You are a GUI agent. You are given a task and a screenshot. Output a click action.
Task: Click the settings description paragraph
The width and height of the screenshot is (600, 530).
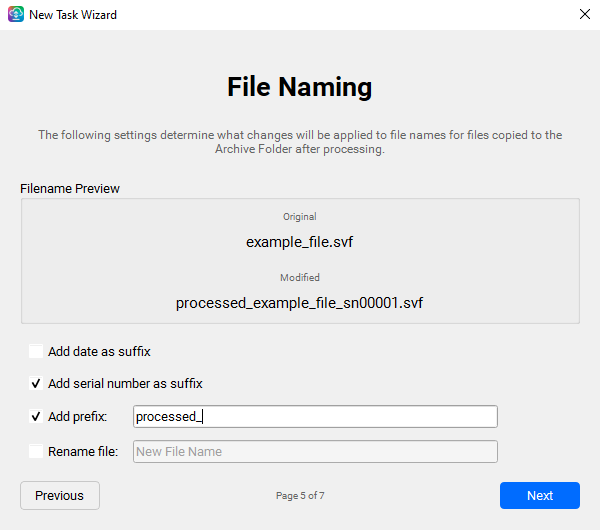click(x=300, y=142)
